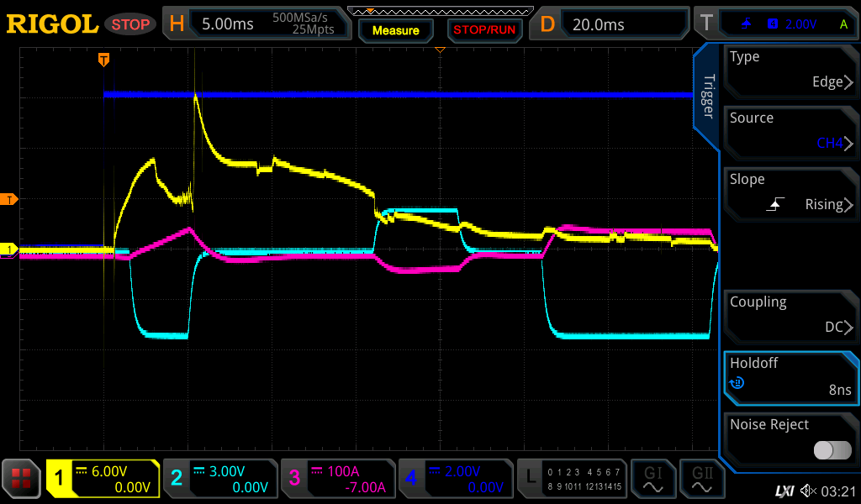
Task: Toggle the Noise Reject switch
Action: click(x=832, y=450)
